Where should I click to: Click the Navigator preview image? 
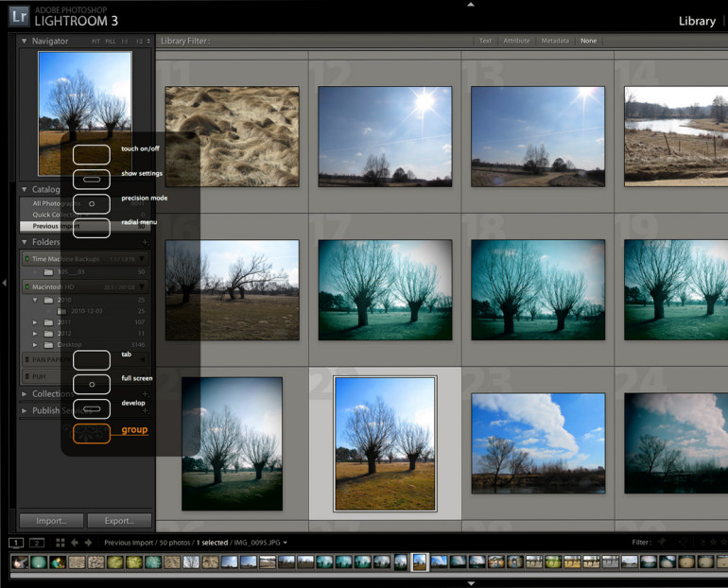85,113
